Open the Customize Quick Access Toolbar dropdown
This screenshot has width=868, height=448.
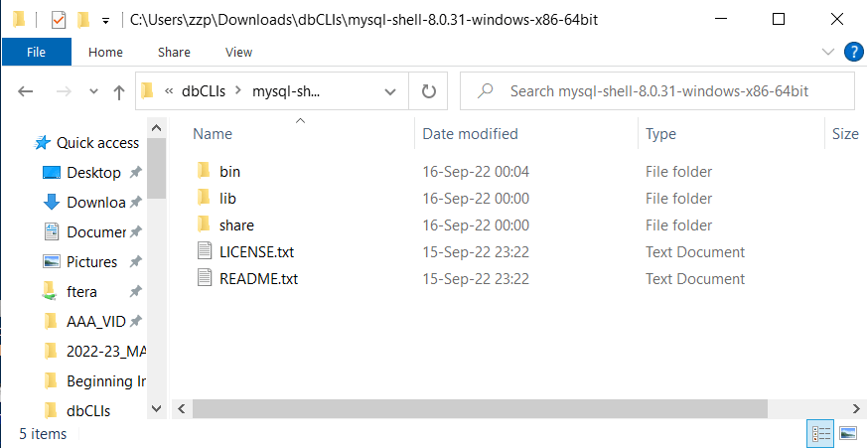pos(105,21)
